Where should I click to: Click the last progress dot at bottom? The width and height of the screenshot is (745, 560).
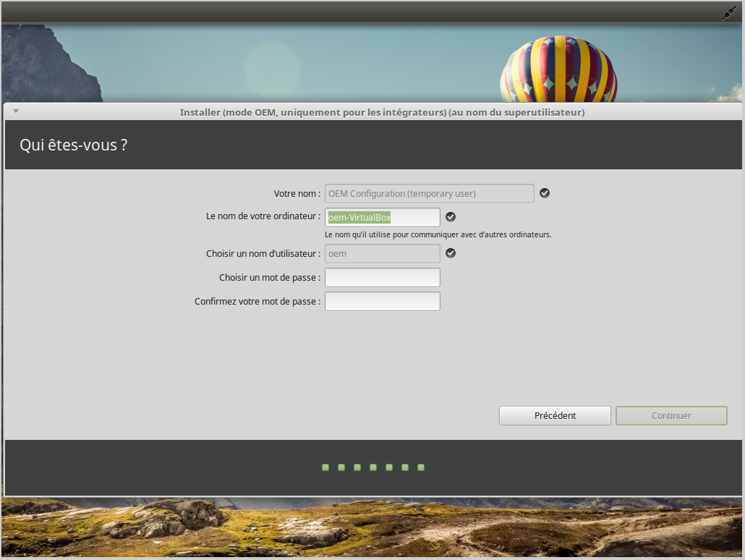pyautogui.click(x=421, y=467)
